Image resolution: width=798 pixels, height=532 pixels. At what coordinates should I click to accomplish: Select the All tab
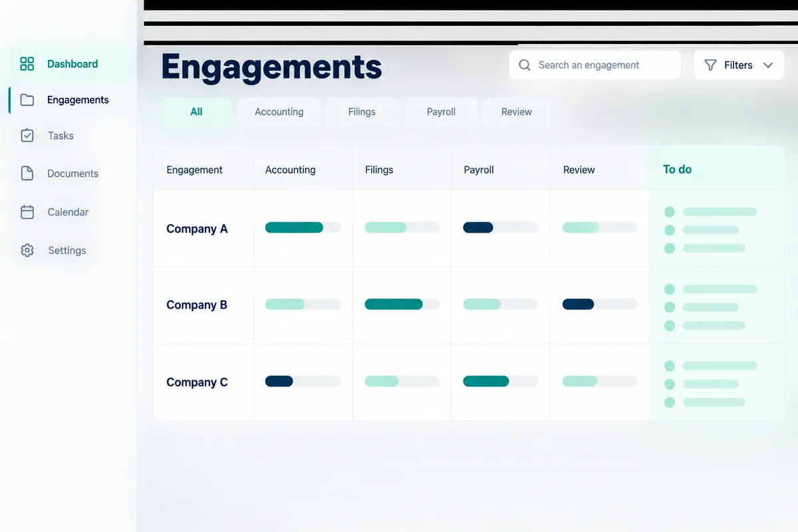196,112
